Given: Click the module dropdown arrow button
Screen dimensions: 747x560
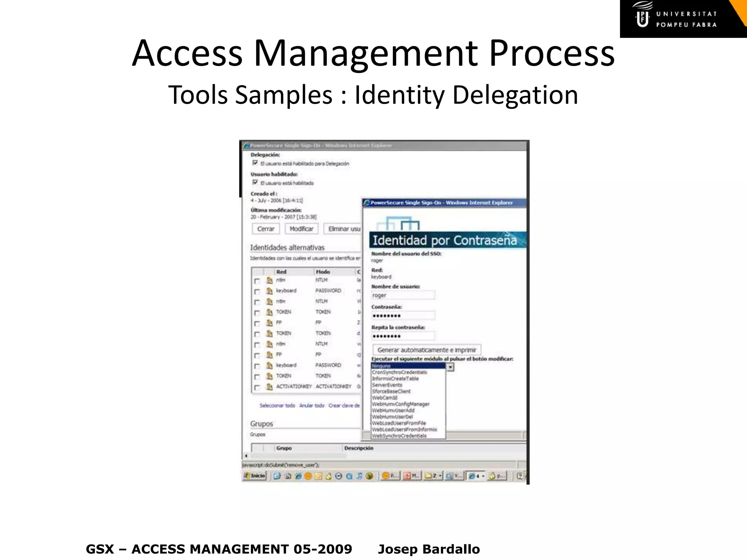Looking at the screenshot, I should coord(450,367).
